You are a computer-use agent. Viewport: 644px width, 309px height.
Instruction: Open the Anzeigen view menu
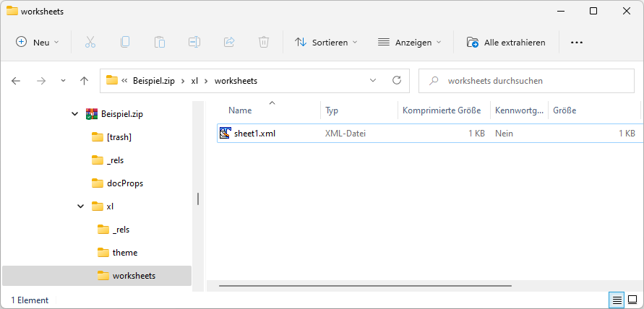(409, 43)
